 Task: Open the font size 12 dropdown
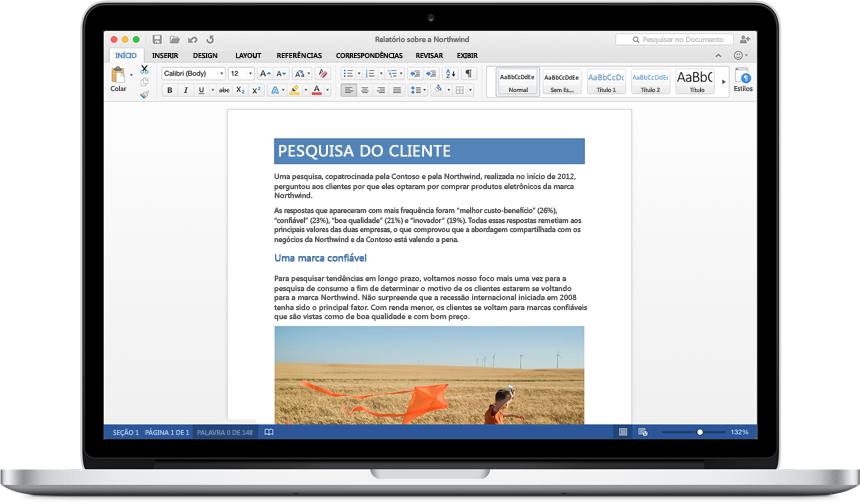(x=241, y=73)
